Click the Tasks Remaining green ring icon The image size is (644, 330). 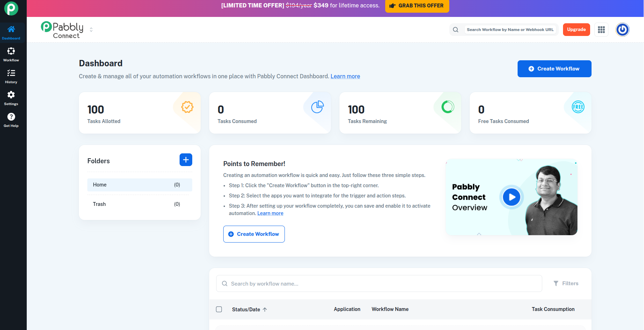(x=448, y=107)
